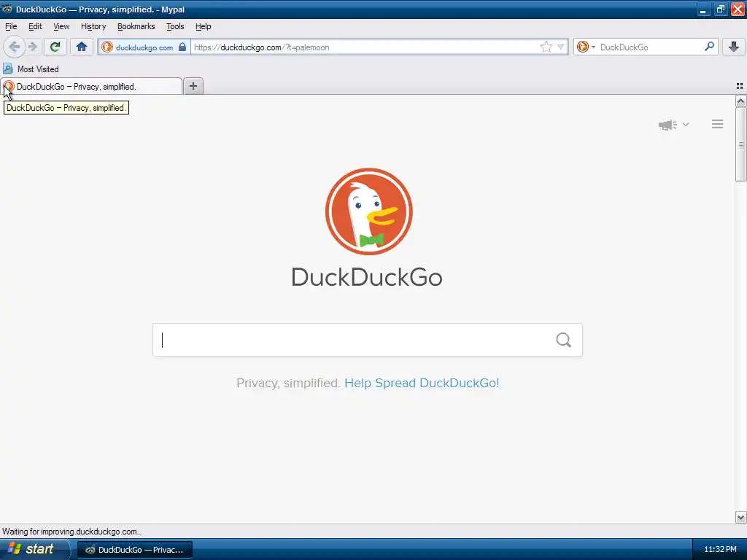Click the vertical scrollbar up arrow
Image resolution: width=747 pixels, height=560 pixels.
[740, 101]
